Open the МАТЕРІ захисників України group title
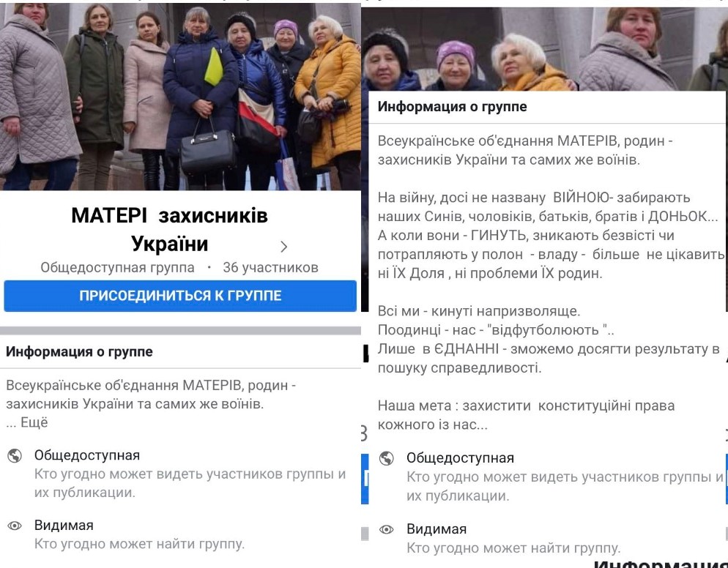 (169, 230)
